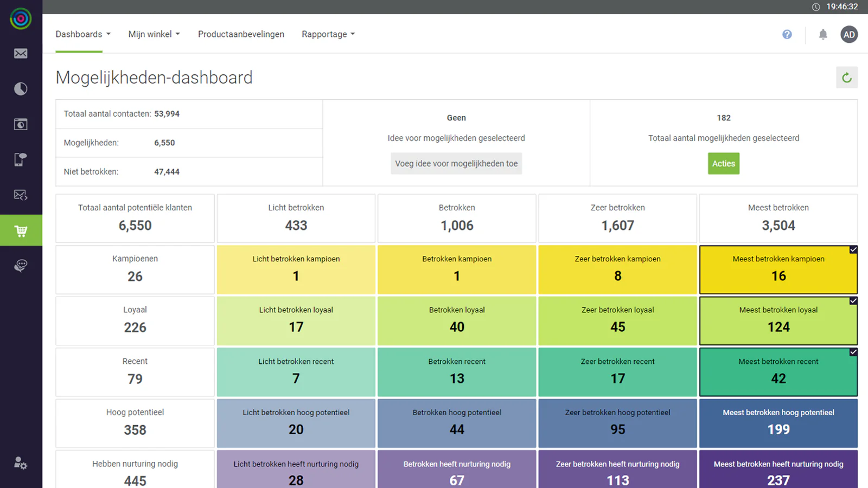
Task: Click the clock icon beside the time
Action: pyautogui.click(x=816, y=7)
